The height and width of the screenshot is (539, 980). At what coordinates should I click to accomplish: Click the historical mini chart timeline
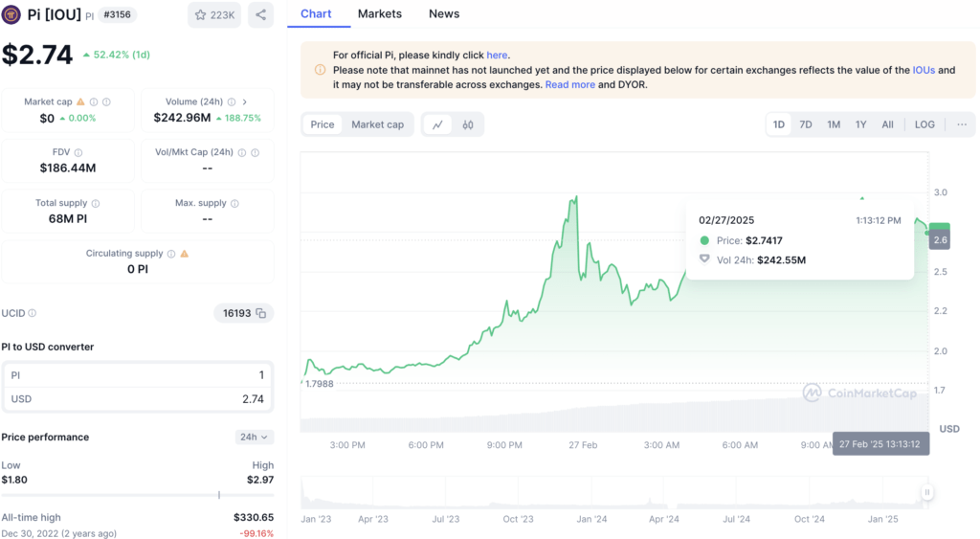614,493
